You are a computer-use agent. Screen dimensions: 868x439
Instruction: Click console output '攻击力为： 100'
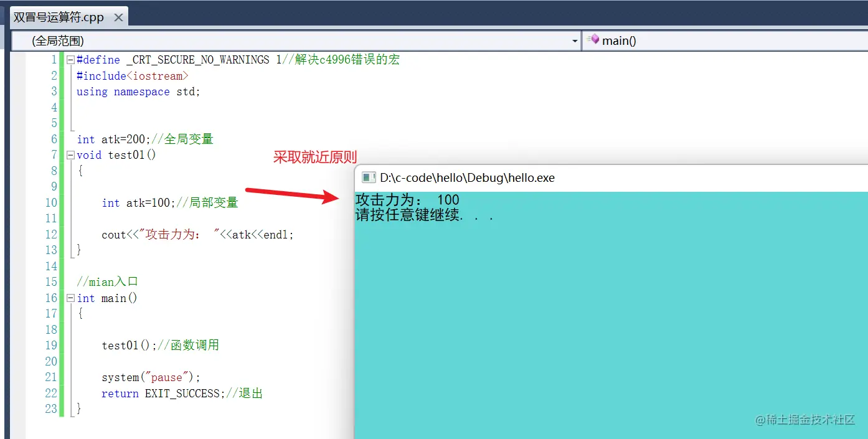click(407, 200)
